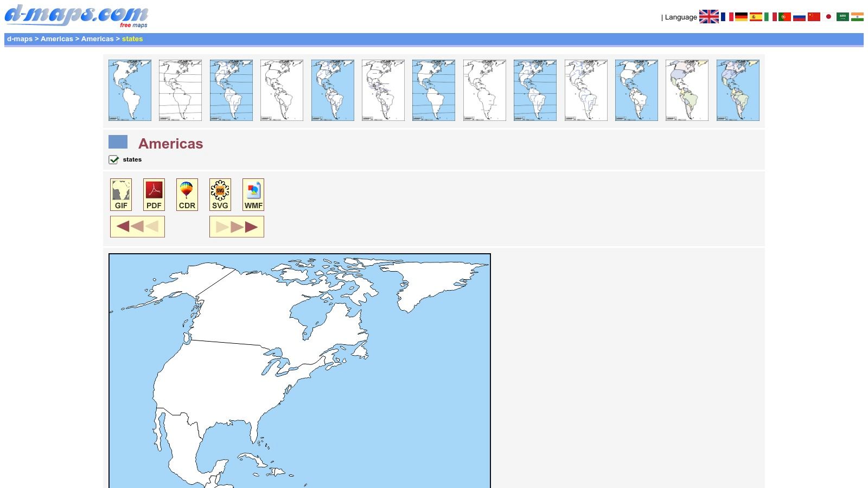Screen dimensions: 868x488
Task: Select the first blue map thumbnail
Action: 130,89
